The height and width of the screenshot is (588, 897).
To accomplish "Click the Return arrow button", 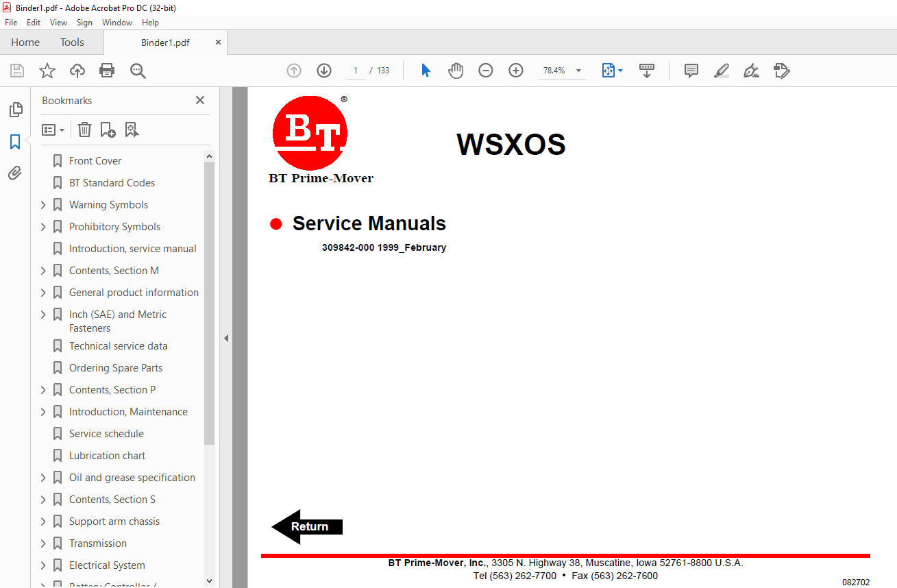I will pyautogui.click(x=307, y=526).
